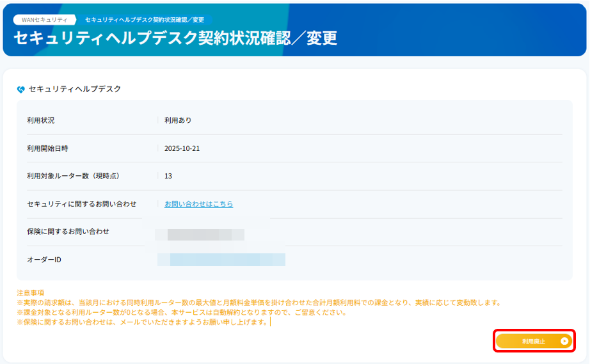Click the large page title セキュリティヘルプデスク契約状況確認/変更
Screen dimensions: 590x364
coord(175,38)
